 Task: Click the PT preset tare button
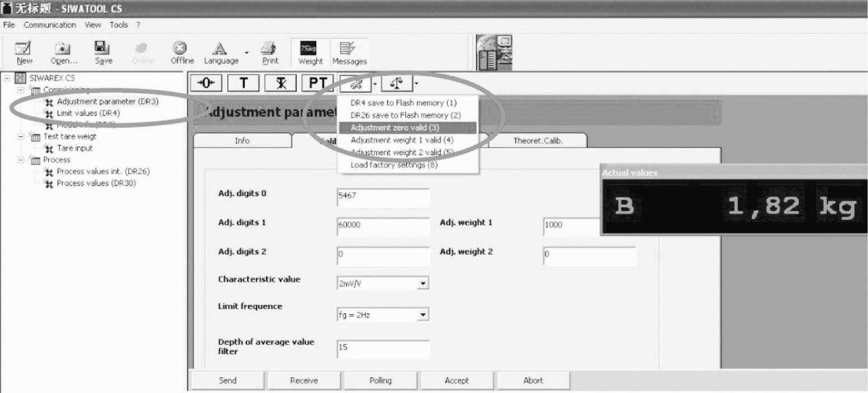coord(318,83)
